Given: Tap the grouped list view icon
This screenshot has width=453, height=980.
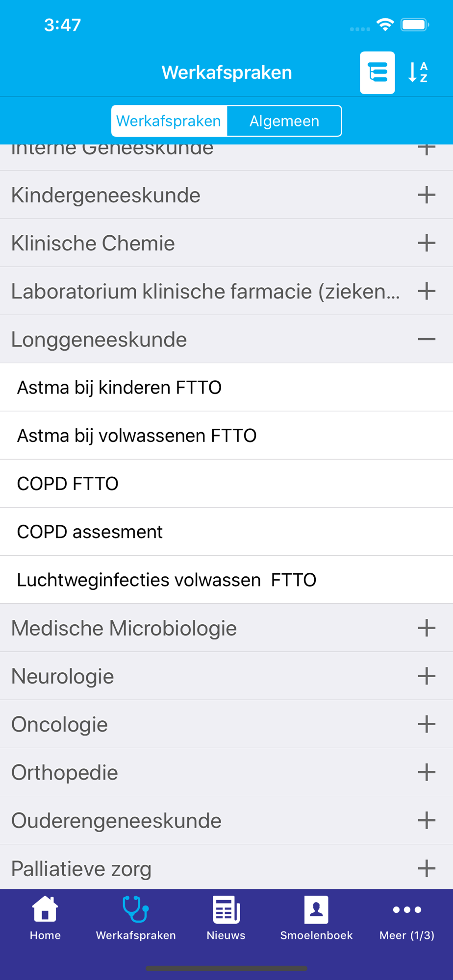Looking at the screenshot, I should point(377,73).
